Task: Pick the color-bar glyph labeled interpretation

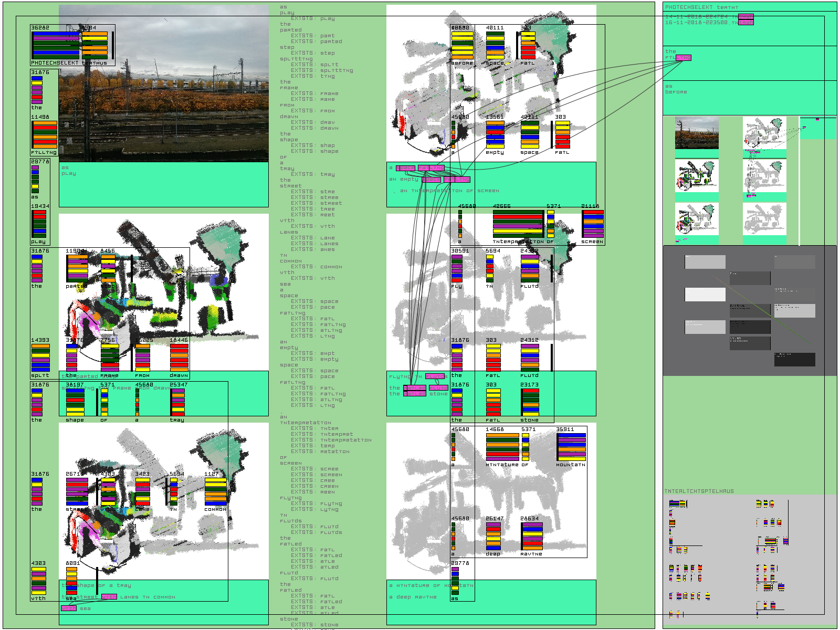Action: [518, 224]
